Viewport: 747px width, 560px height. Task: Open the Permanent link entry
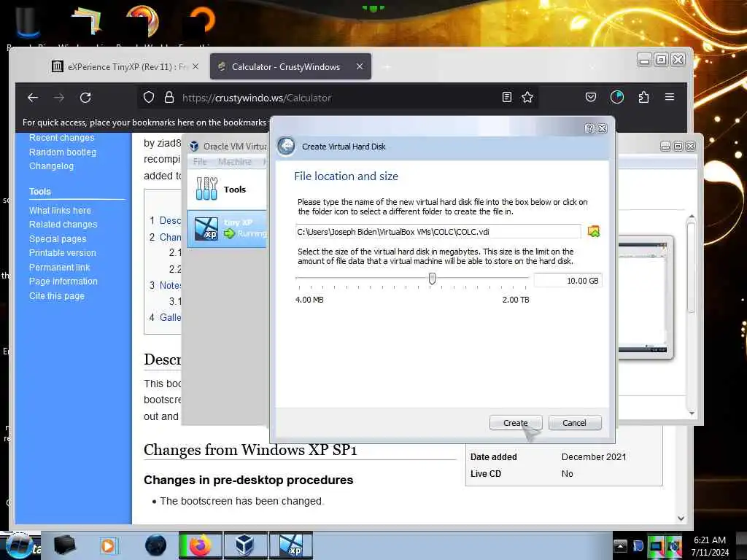tap(60, 268)
